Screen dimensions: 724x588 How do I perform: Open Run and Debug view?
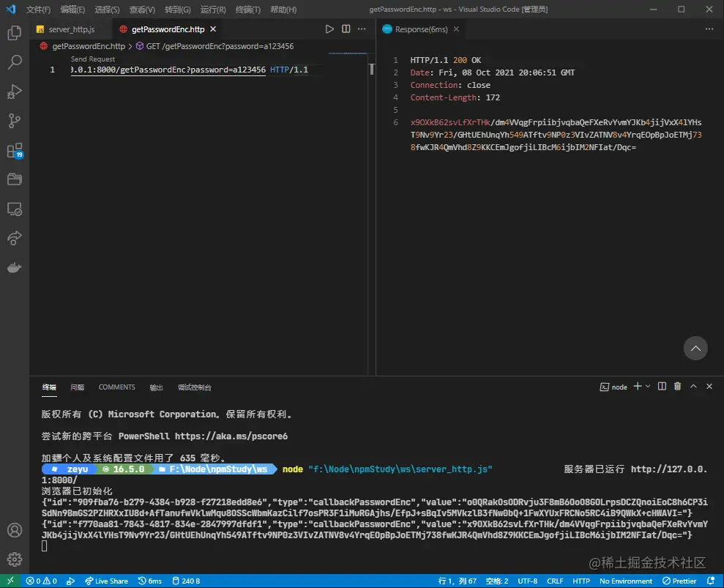click(x=15, y=92)
